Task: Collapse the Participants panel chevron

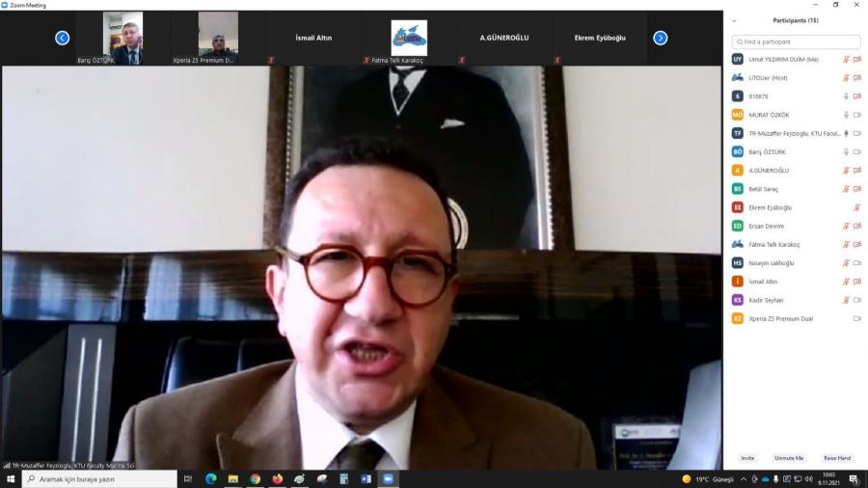Action: click(735, 20)
